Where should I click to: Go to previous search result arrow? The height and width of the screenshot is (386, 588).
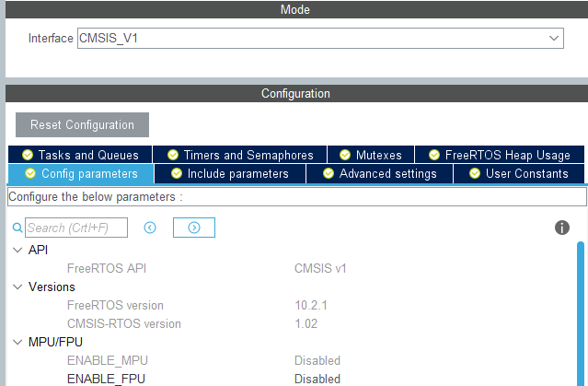click(150, 228)
